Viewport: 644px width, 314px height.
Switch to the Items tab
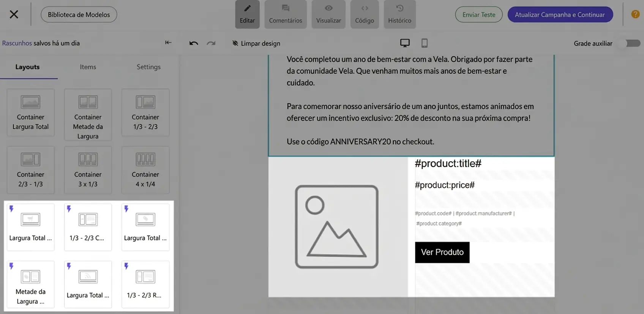point(88,67)
